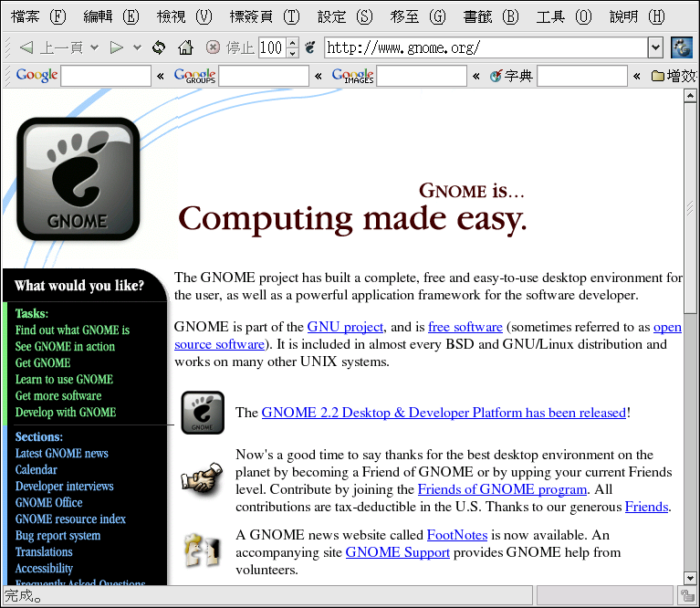700x608 pixels.
Task: Open the back button history dropdown
Action: tap(95, 47)
